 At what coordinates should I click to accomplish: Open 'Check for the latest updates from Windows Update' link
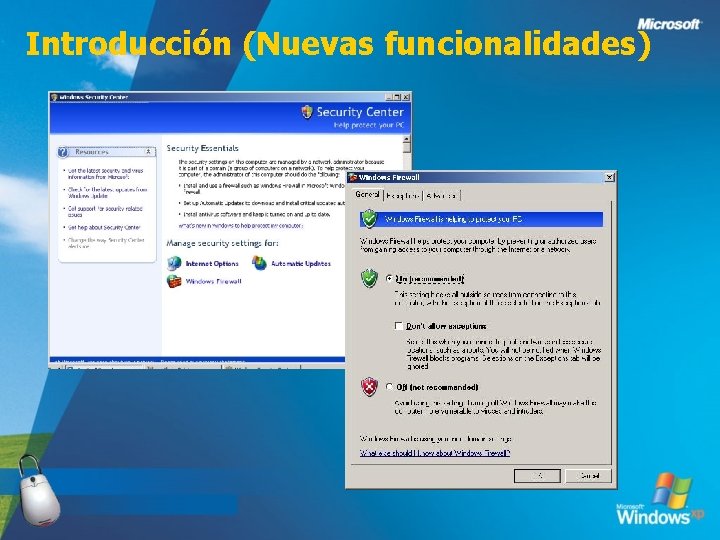click(x=107, y=192)
